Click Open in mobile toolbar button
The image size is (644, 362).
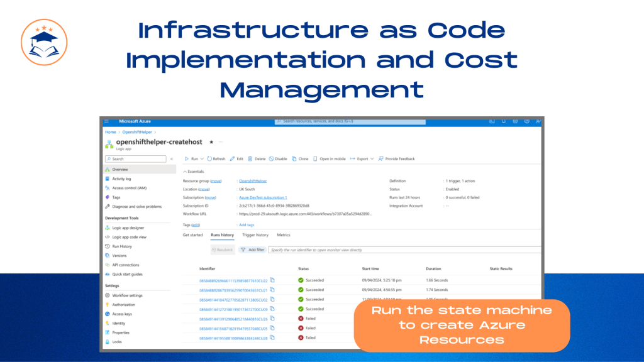click(330, 159)
